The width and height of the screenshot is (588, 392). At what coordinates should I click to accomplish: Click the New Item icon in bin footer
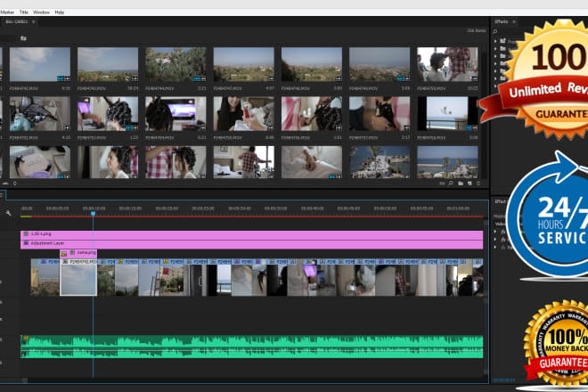pos(470,184)
